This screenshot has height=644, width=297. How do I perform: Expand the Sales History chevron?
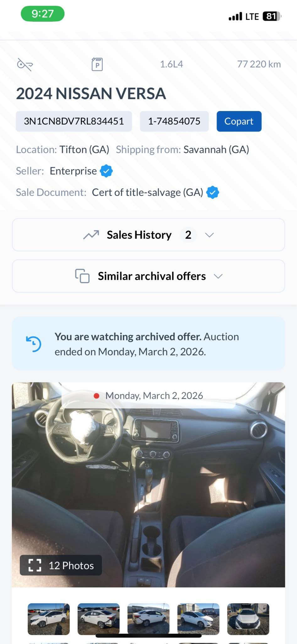209,235
